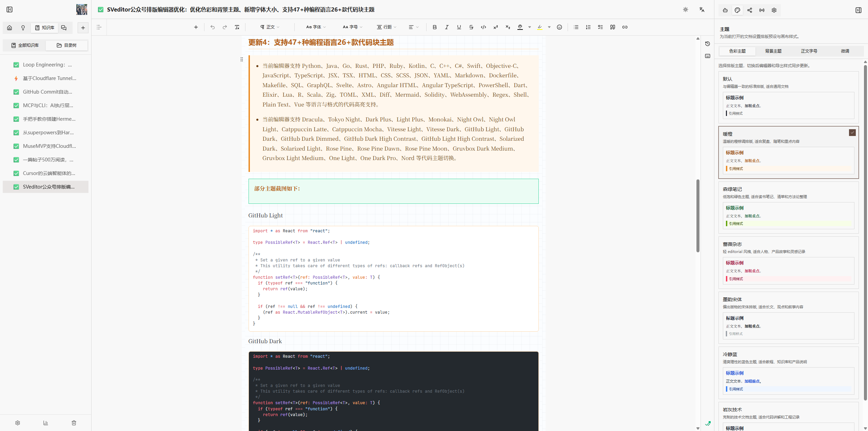Open the right panel settings gear
This screenshot has width=868, height=431.
coord(774,10)
